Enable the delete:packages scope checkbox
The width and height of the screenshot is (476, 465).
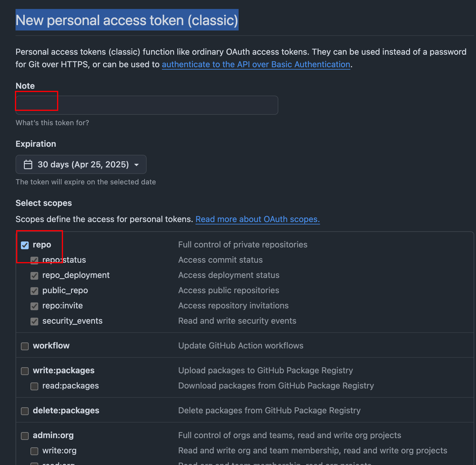click(25, 411)
